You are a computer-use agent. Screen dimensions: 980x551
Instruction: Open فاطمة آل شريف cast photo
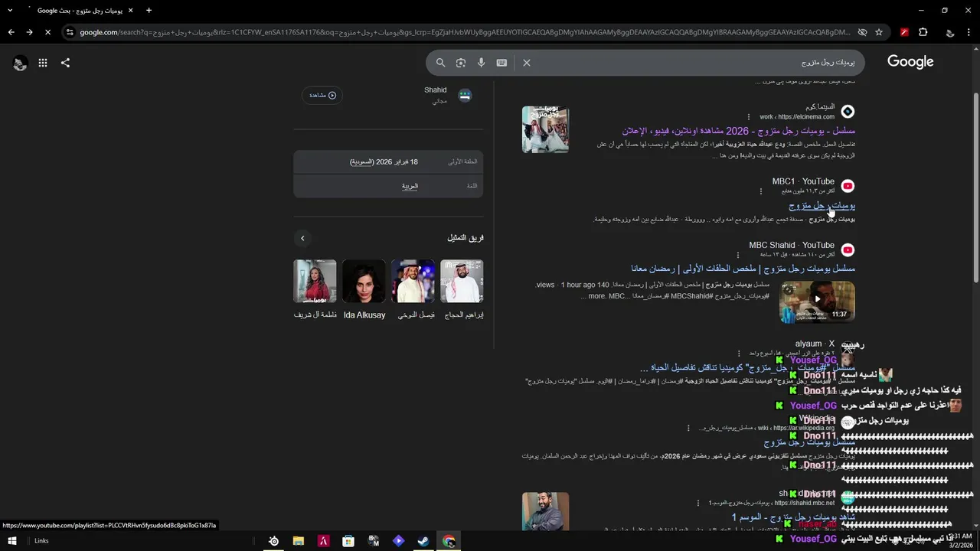coord(315,281)
